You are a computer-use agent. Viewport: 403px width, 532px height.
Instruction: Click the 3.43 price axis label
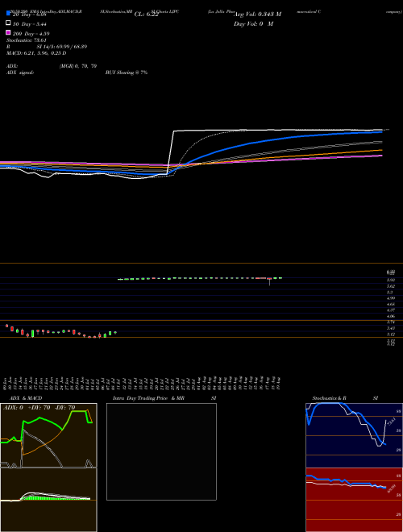(x=390, y=328)
